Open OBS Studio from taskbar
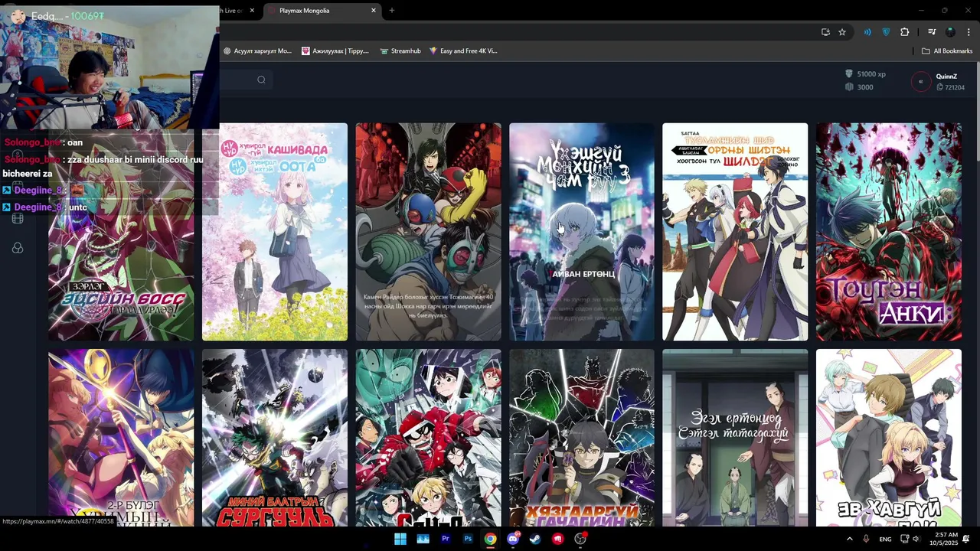The width and height of the screenshot is (980, 551). (580, 539)
